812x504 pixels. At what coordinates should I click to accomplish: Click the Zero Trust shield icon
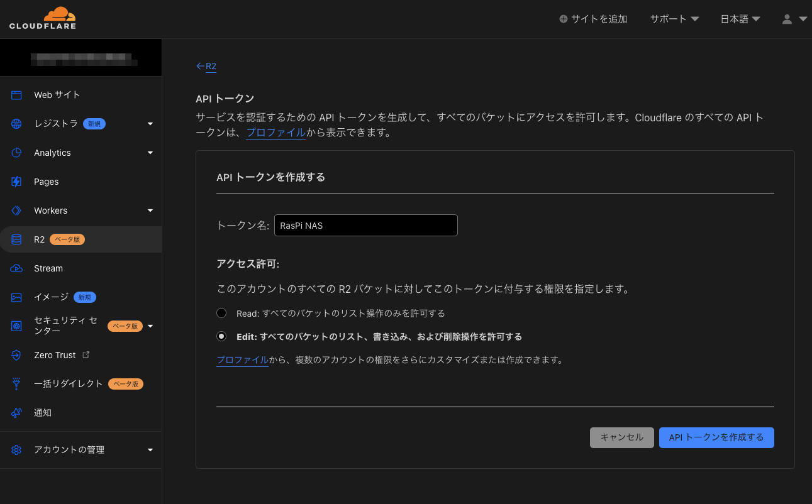pos(16,355)
